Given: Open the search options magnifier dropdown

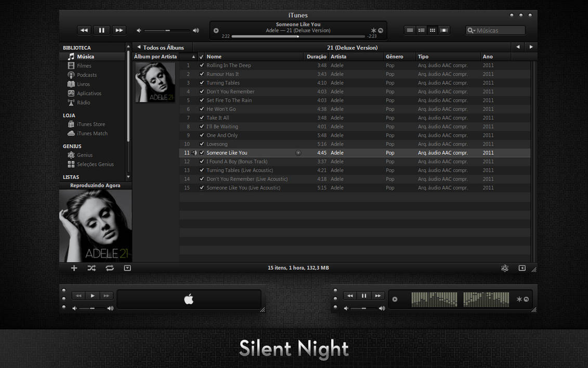Looking at the screenshot, I should point(472,30).
